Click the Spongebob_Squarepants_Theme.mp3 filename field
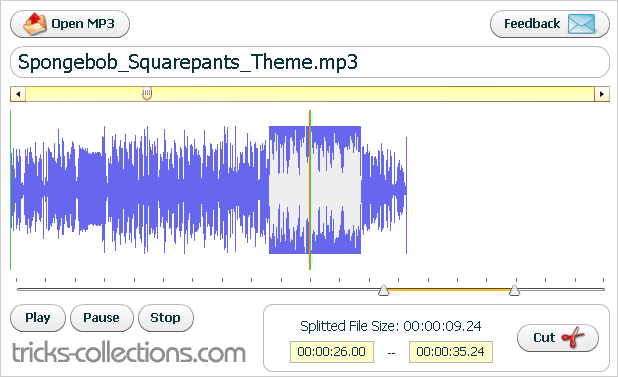The image size is (618, 377). click(x=310, y=62)
